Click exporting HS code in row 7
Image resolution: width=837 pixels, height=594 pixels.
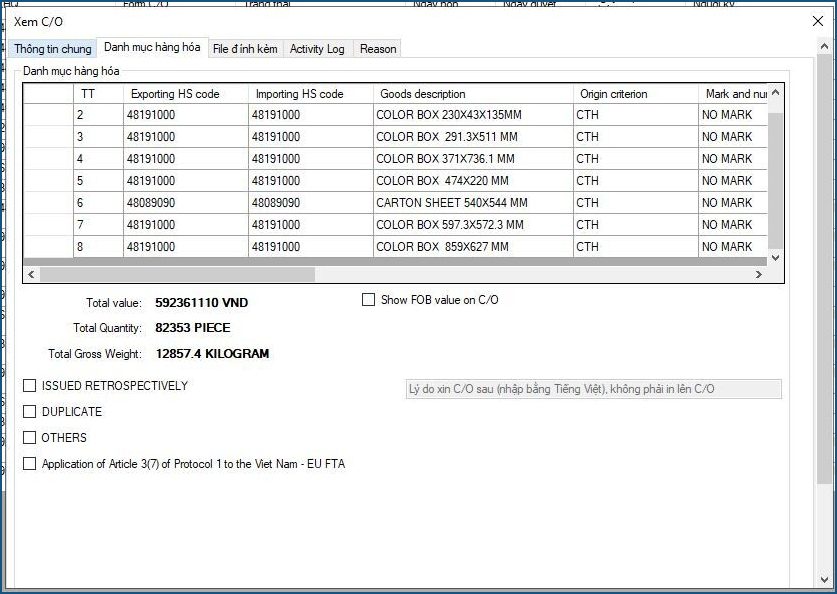pyautogui.click(x=186, y=225)
